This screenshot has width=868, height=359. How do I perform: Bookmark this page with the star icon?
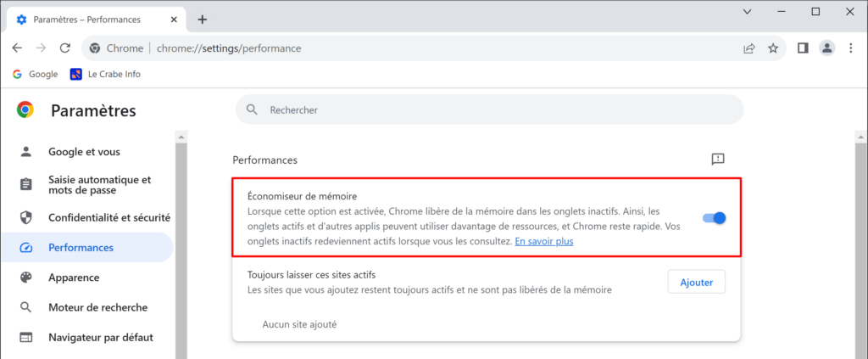pyautogui.click(x=773, y=48)
